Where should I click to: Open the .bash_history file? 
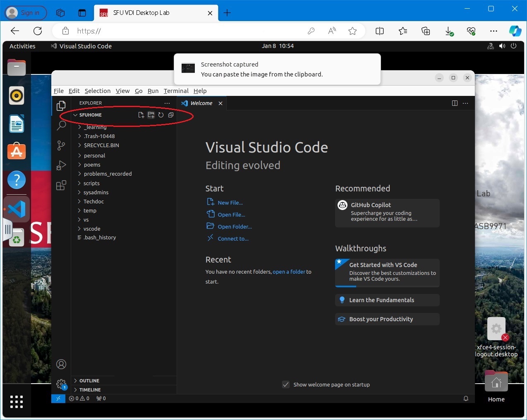tap(100, 238)
